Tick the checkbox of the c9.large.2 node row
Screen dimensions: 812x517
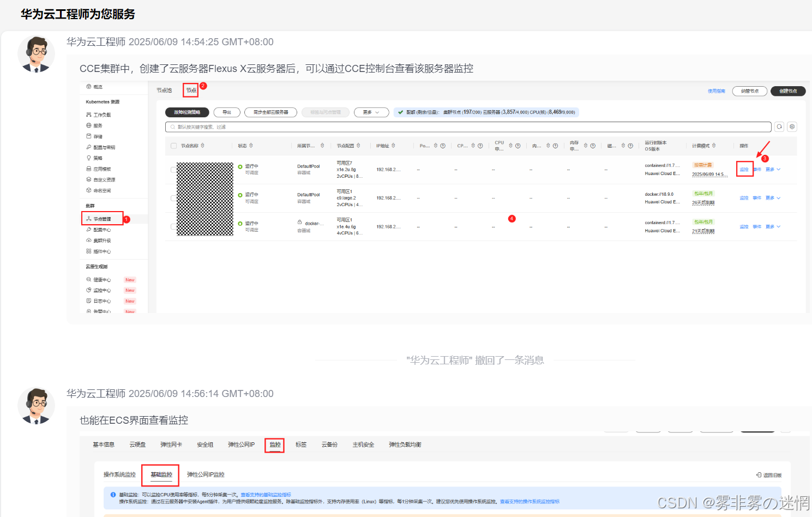click(173, 198)
